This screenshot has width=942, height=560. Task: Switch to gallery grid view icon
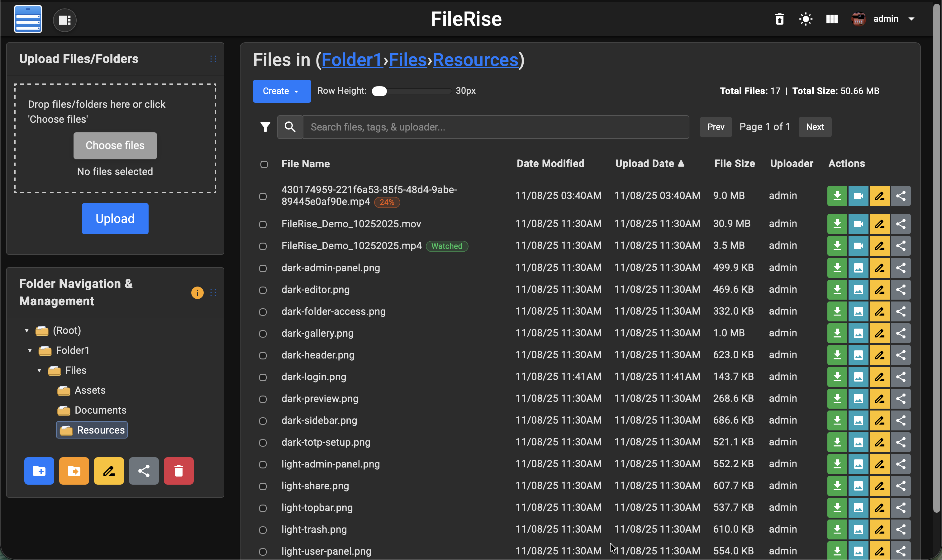tap(831, 19)
